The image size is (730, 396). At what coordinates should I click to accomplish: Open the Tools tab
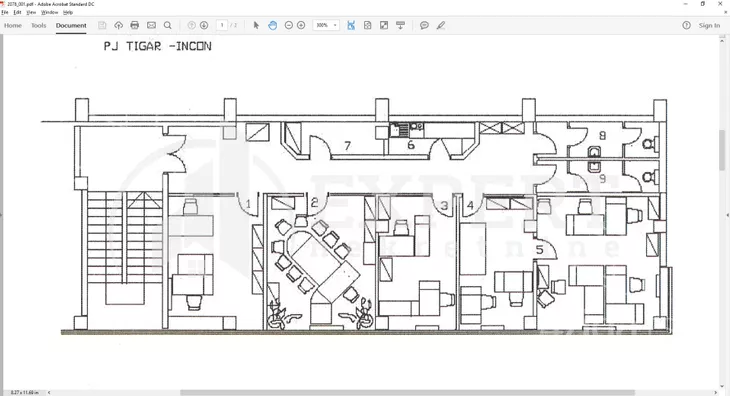39,25
